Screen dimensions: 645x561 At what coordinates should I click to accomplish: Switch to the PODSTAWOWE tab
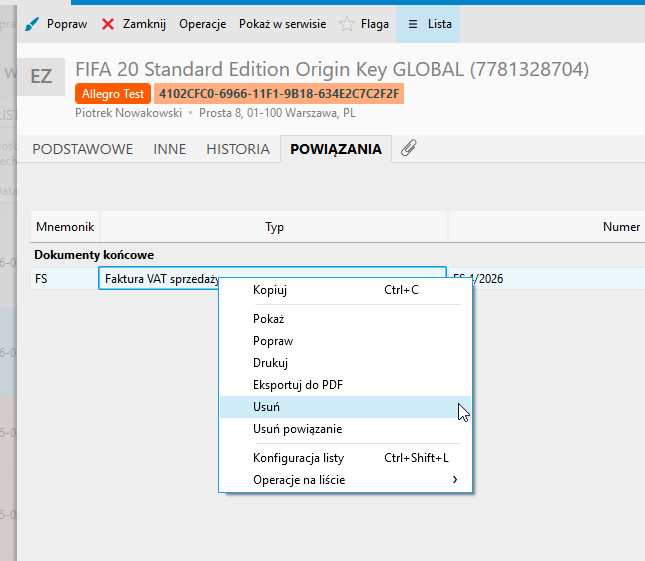pos(83,149)
